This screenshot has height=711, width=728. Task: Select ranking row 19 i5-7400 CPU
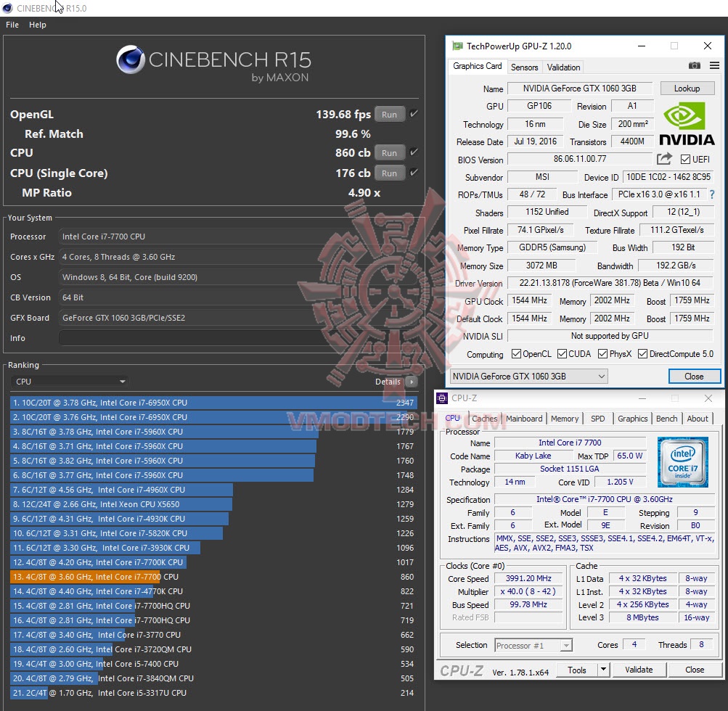(x=213, y=664)
